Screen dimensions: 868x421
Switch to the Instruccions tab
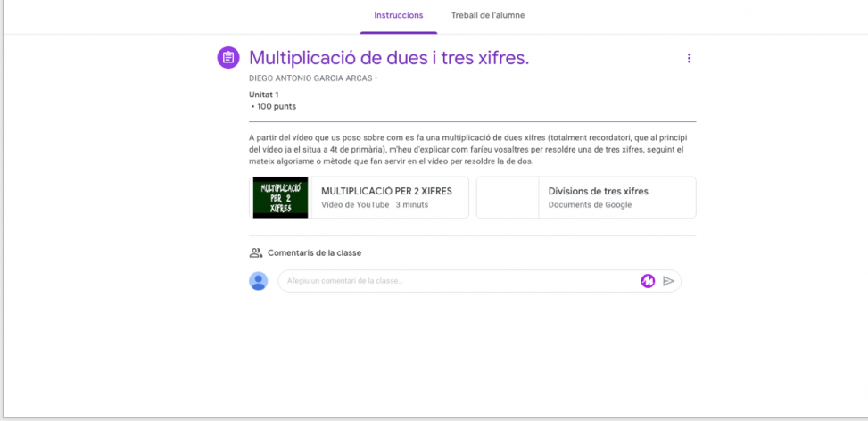(x=399, y=15)
